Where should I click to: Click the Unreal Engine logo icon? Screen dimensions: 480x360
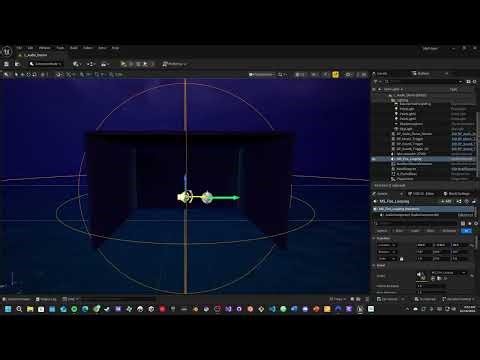(x=7, y=51)
